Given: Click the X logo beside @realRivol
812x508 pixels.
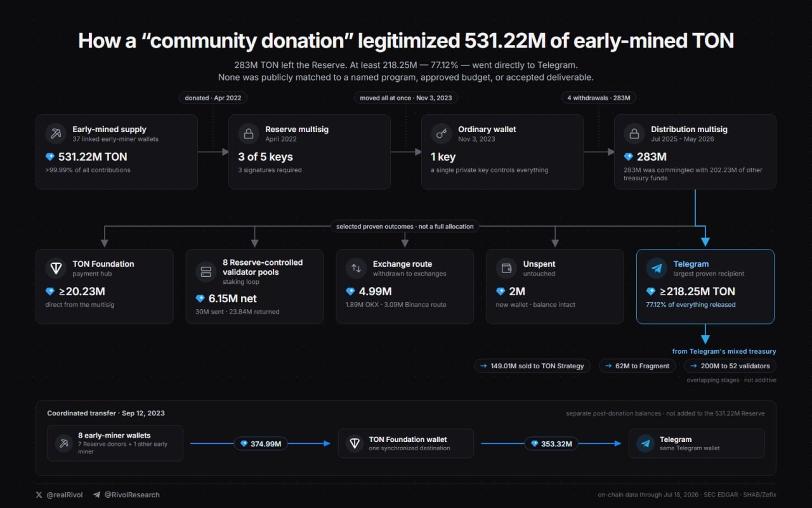Looking at the screenshot, I should [x=39, y=495].
